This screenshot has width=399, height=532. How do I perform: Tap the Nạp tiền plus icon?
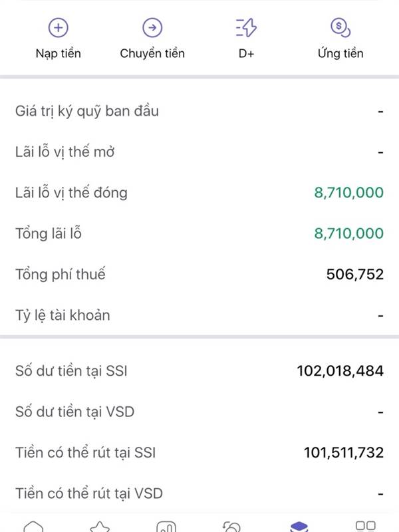coord(59,27)
